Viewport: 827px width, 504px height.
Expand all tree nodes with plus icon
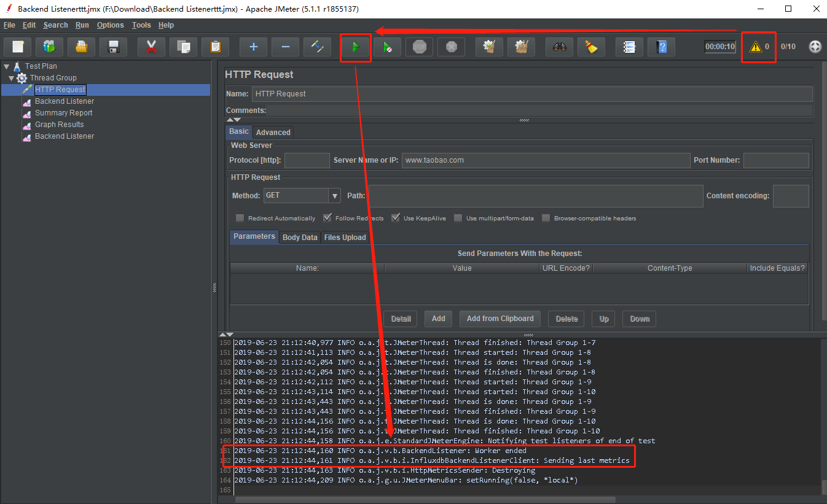click(x=253, y=47)
